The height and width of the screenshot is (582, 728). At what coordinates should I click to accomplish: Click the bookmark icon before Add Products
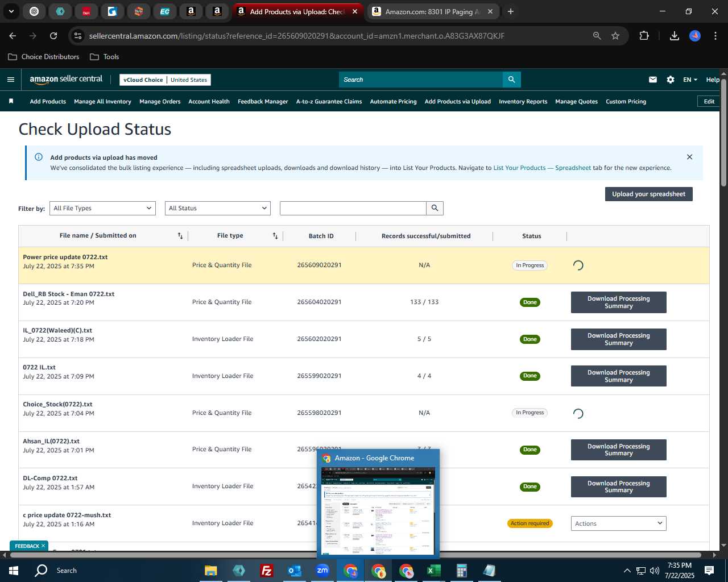(11, 101)
